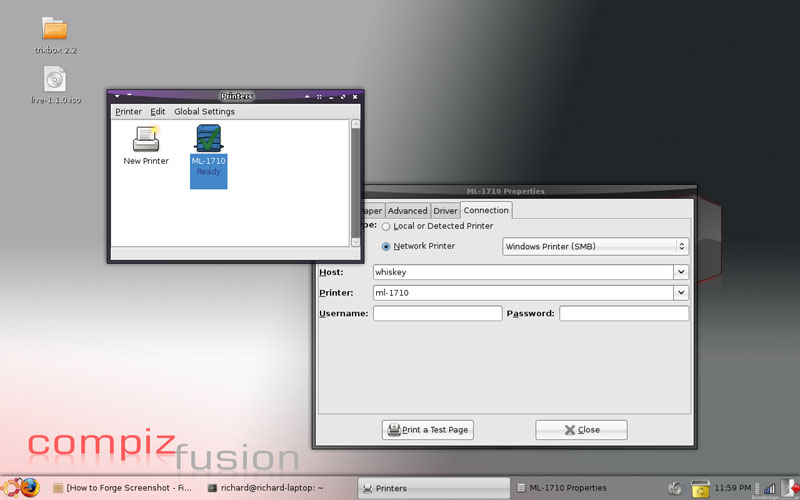This screenshot has height=500, width=800.
Task: Click the shade arrow in Printers titlebar
Action: point(307,96)
